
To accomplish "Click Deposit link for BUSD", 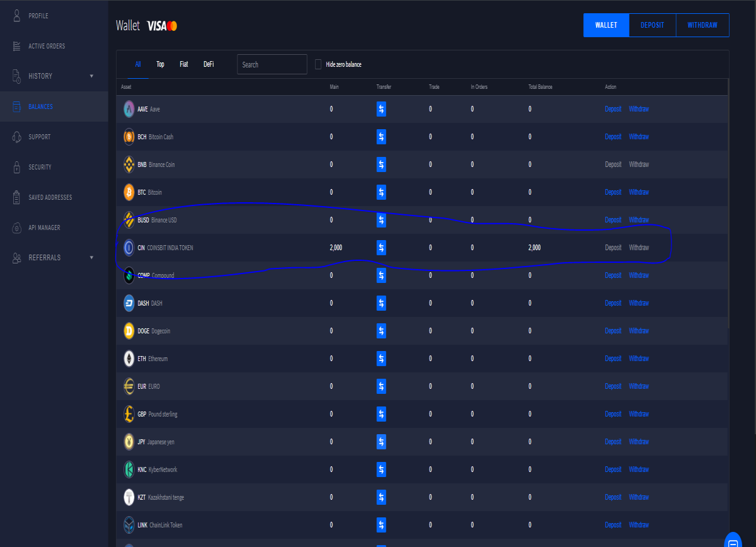I will pos(613,220).
